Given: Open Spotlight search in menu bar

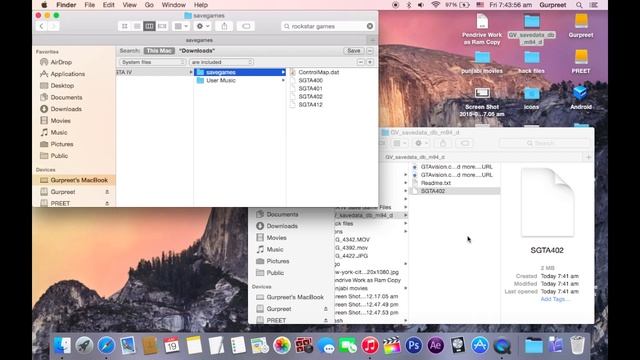Looking at the screenshot, I should [x=579, y=5].
